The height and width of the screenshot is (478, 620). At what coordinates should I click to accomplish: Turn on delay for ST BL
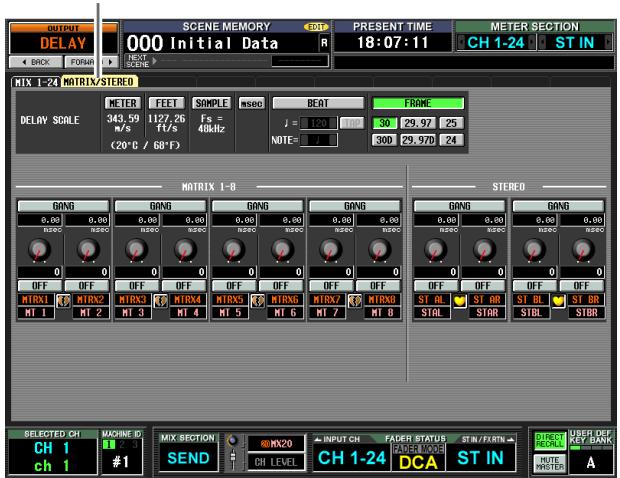point(535,285)
